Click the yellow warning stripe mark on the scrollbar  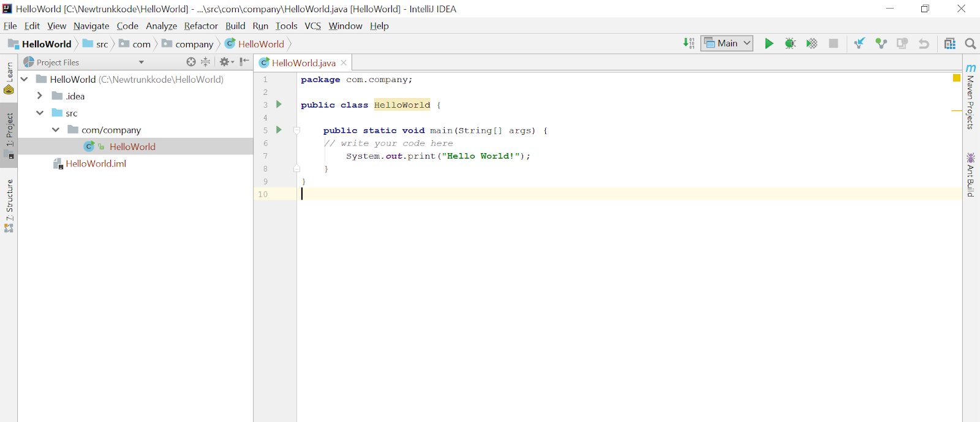click(x=957, y=111)
